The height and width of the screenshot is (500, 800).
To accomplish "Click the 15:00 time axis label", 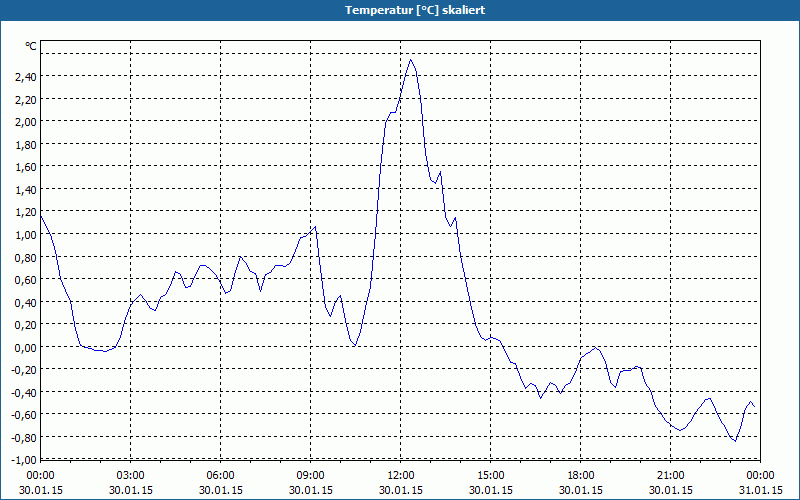I will pos(491,476).
